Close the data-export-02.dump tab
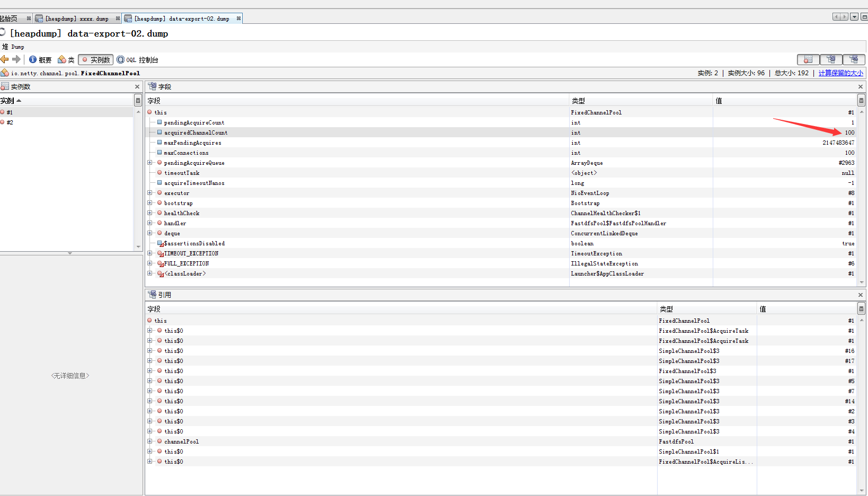This screenshot has width=868, height=496. tap(238, 19)
